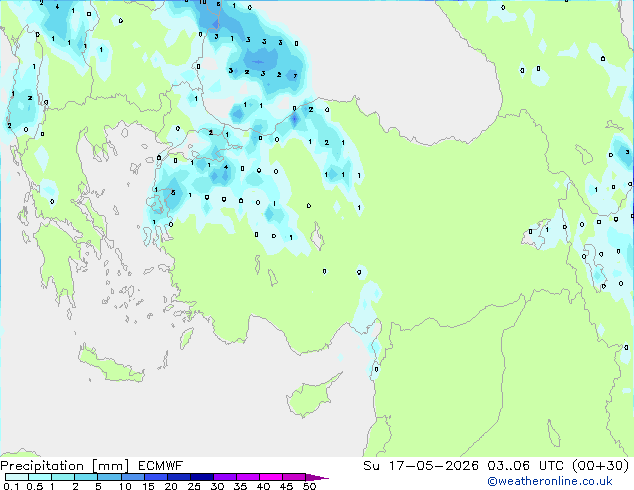Click the '(00+30)' forecast offset text
This screenshot has height=490, width=634.
point(600,466)
